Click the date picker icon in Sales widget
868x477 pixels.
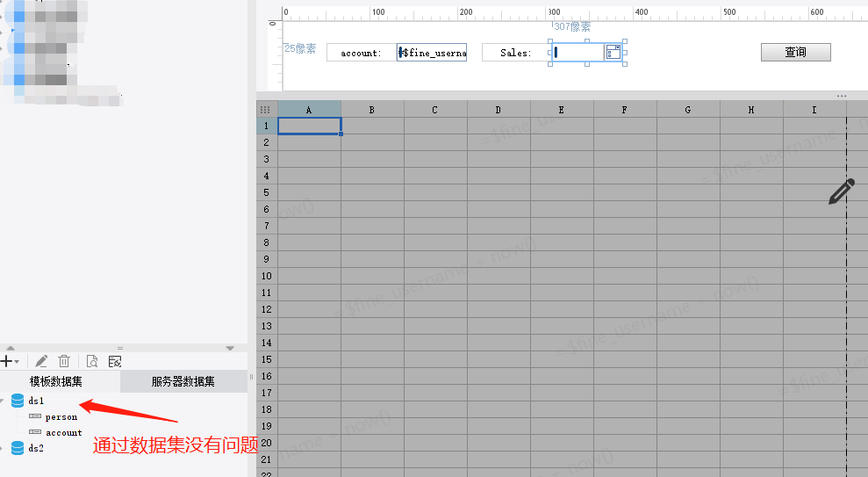[613, 53]
